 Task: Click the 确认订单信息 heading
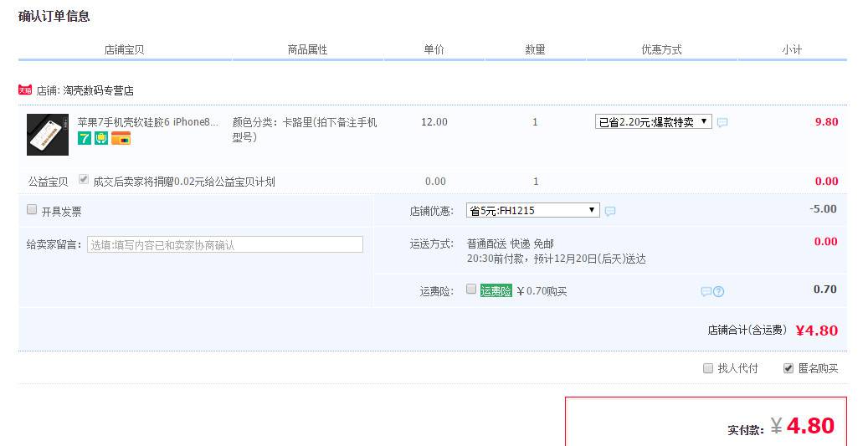[x=54, y=16]
